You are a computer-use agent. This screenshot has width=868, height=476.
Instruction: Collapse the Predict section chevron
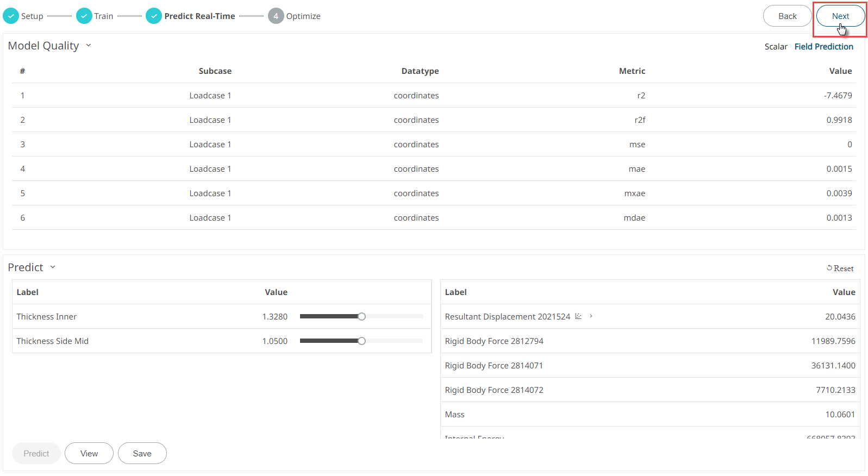pos(53,267)
